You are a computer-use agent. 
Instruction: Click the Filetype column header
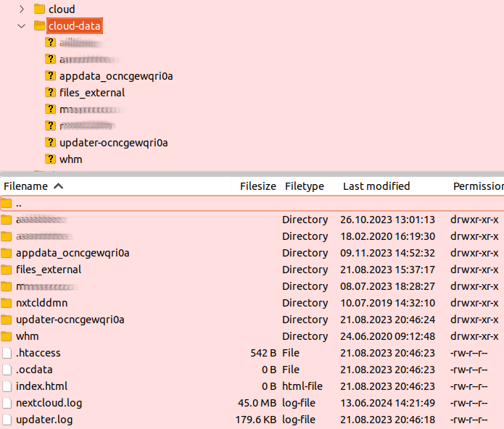[x=304, y=186]
